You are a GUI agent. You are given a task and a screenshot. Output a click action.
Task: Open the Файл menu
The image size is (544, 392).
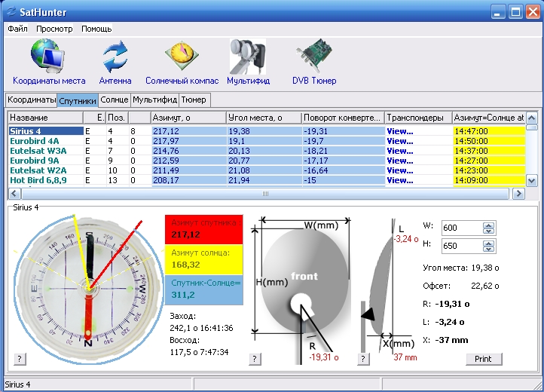[x=17, y=29]
